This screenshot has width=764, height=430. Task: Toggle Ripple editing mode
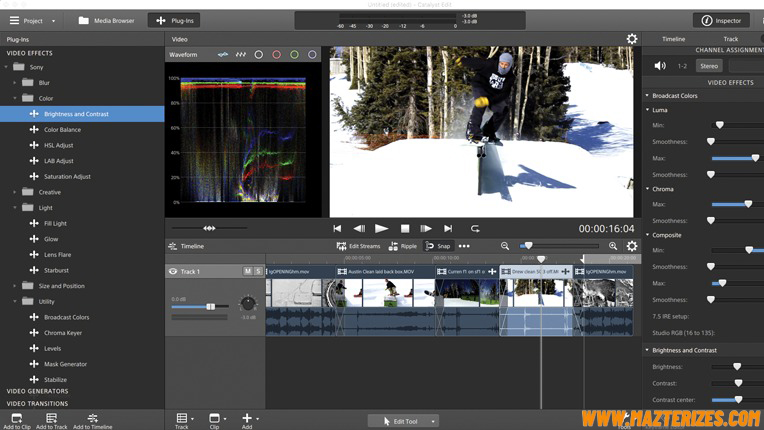(x=403, y=246)
